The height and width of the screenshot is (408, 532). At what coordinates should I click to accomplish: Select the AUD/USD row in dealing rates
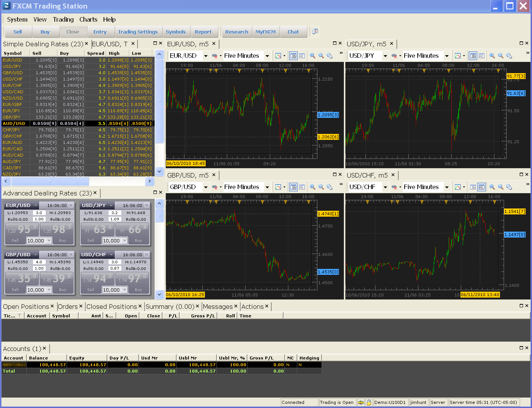[x=77, y=123]
